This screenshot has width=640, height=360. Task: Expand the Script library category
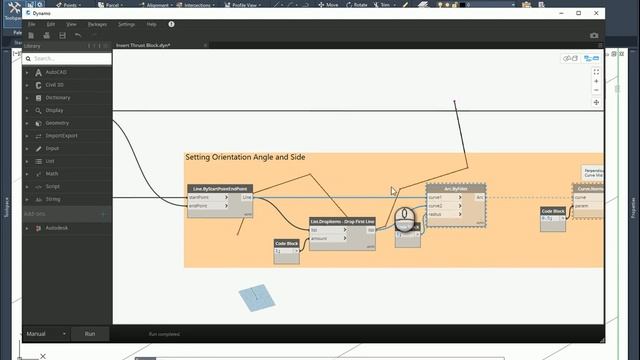pos(27,187)
